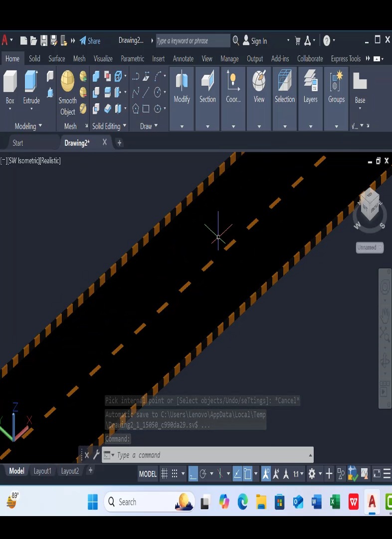Viewport: 392px width, 539px height.
Task: Open Windows Start menu
Action: click(93, 502)
